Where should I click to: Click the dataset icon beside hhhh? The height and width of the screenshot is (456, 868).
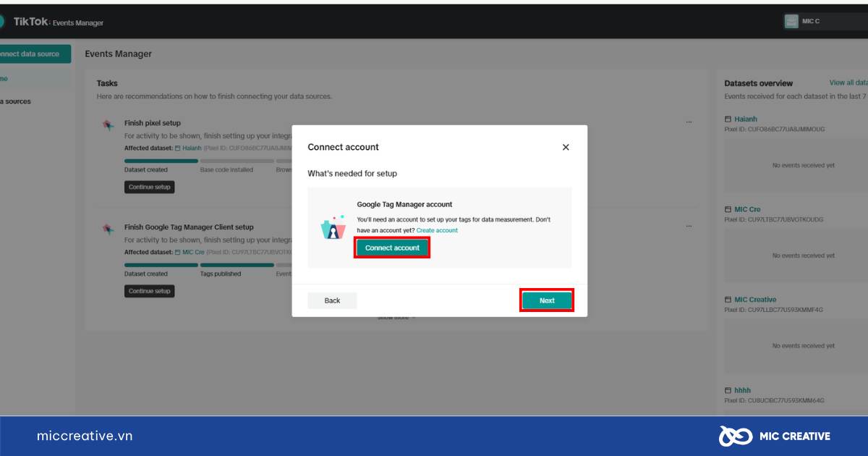point(728,390)
